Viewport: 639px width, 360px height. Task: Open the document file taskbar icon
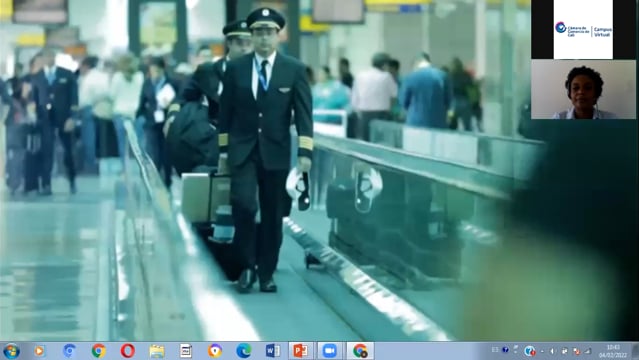point(186,351)
